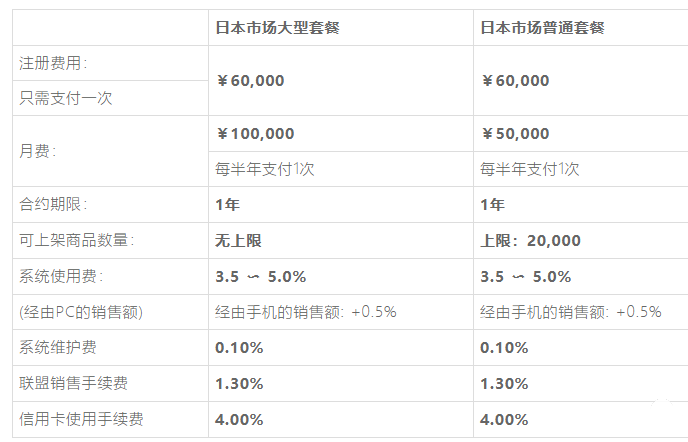Click the 合约期限 row label

click(54, 204)
